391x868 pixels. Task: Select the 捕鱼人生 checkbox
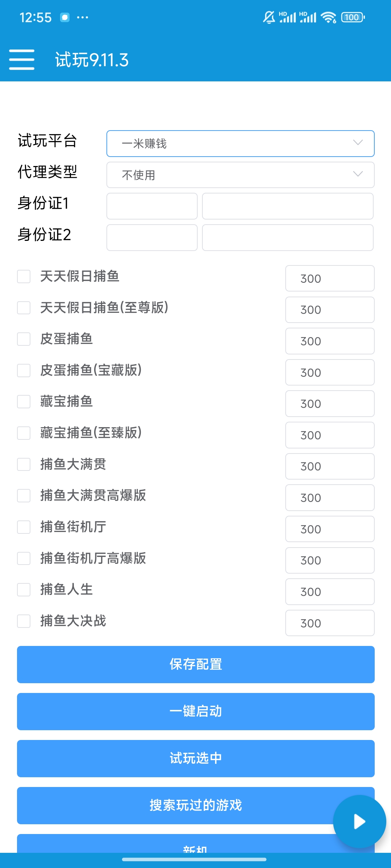click(24, 590)
